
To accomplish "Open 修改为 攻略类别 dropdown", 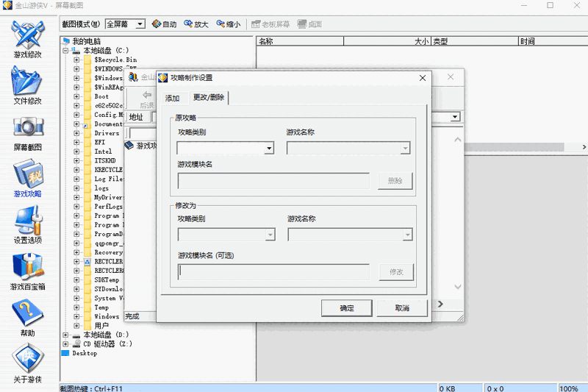I will point(270,235).
